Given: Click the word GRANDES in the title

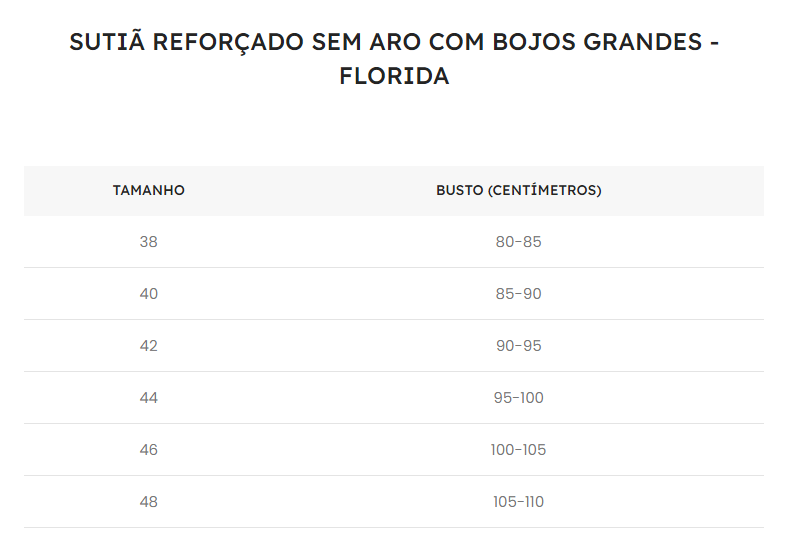Looking at the screenshot, I should 642,42.
